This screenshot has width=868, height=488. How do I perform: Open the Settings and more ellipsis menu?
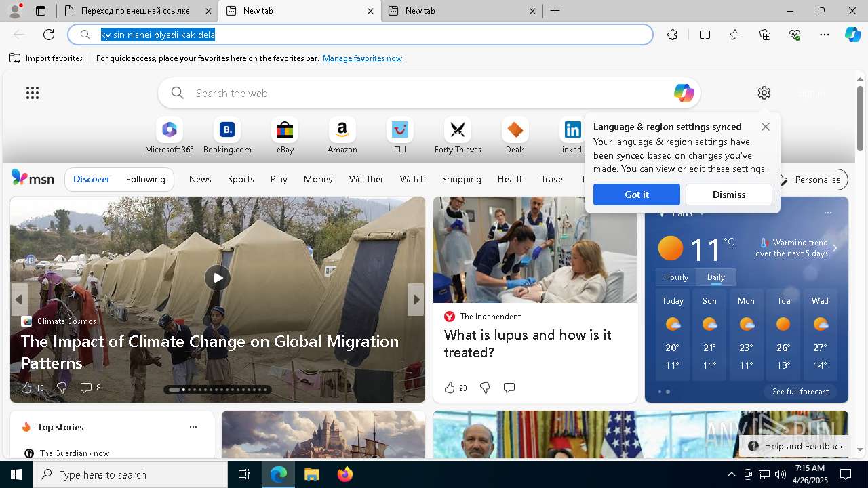(x=825, y=35)
